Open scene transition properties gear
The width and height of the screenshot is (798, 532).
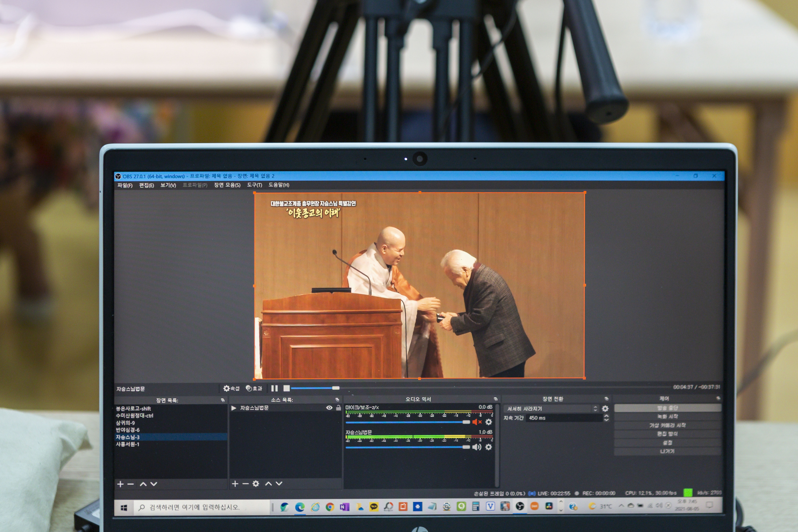tap(605, 409)
